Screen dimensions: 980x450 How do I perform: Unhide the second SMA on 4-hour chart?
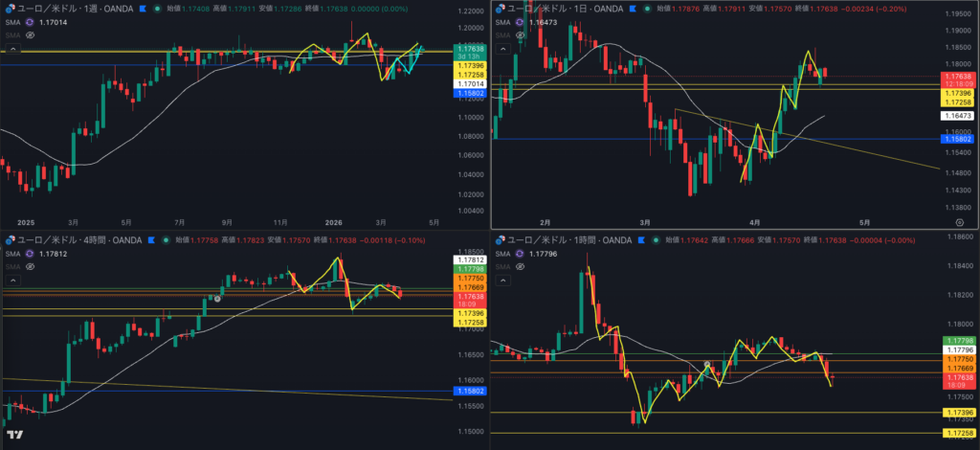coord(31,266)
